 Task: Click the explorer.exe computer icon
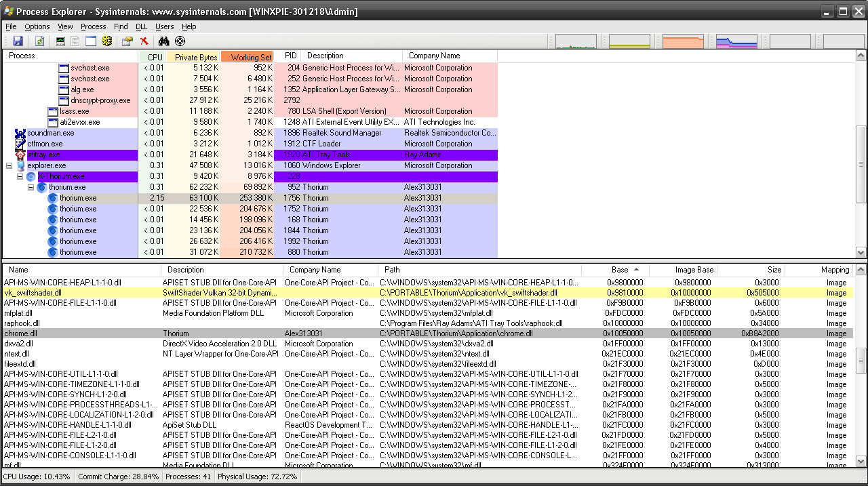click(x=20, y=165)
